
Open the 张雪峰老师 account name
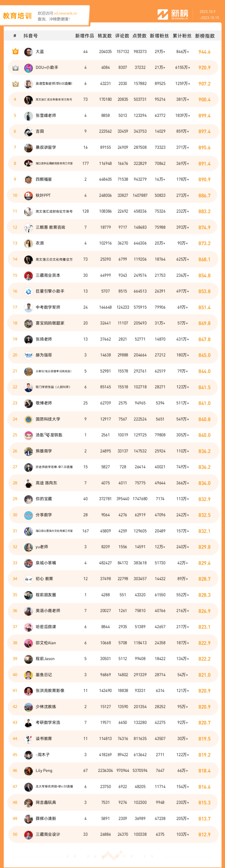click(46, 116)
